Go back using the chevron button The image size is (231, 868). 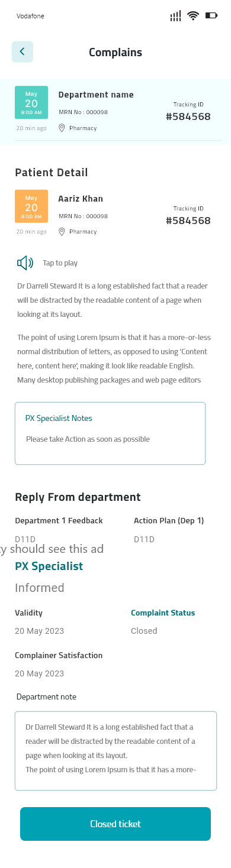click(23, 52)
